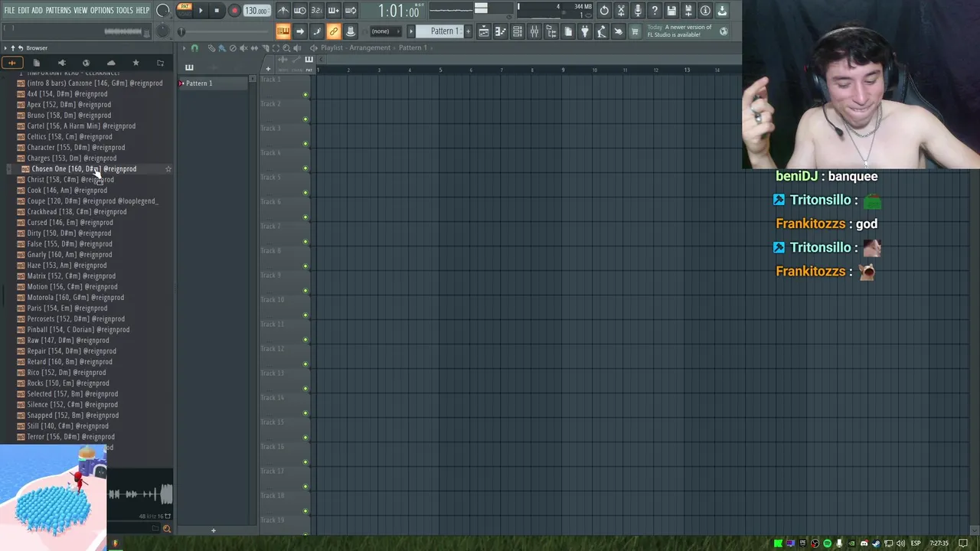
Task: Open the Channel rack icon
Action: coord(518,31)
